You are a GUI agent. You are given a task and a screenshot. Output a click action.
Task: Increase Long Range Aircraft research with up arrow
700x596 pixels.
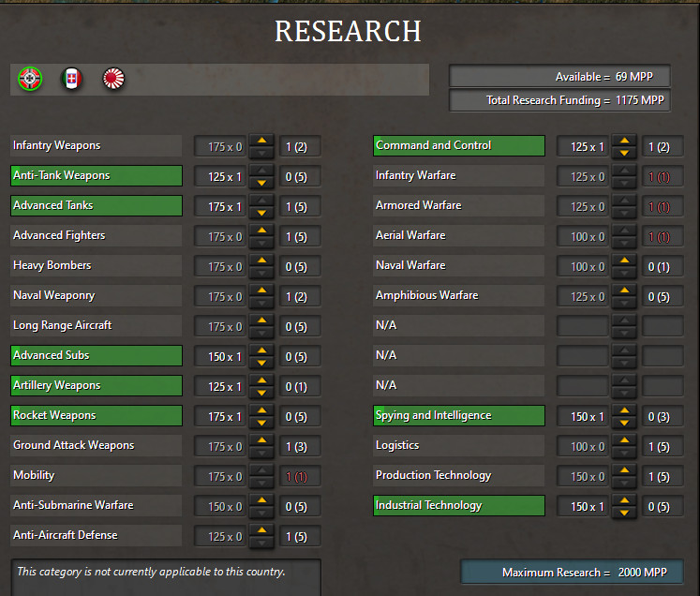pyautogui.click(x=262, y=320)
